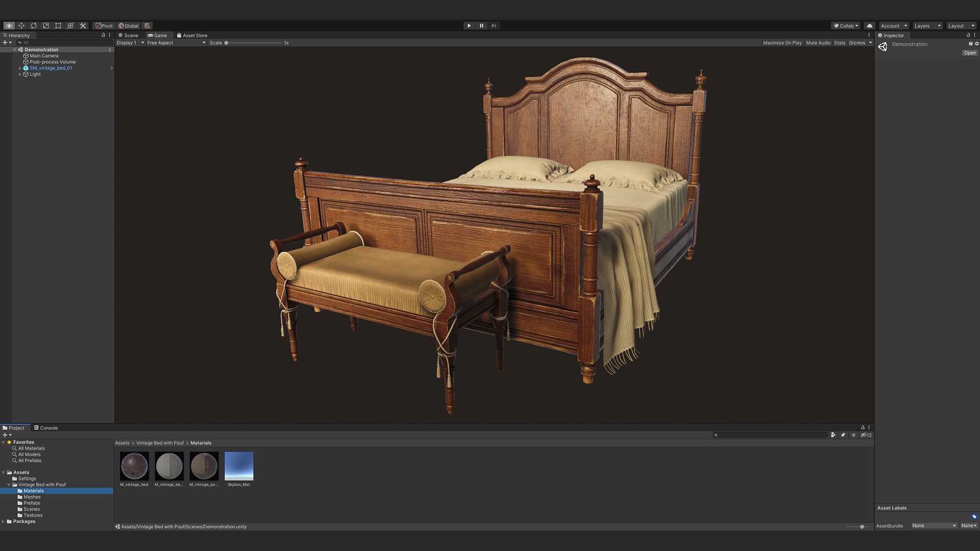Open the Layout dropdown
The height and width of the screenshot is (551, 980).
(x=961, y=26)
